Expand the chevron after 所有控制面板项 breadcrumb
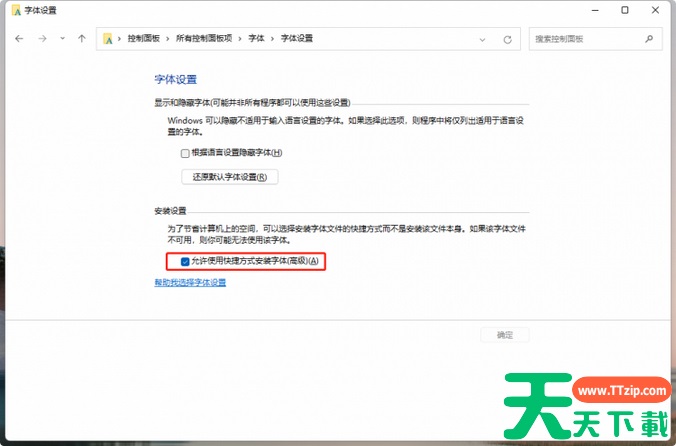676x446 pixels. 242,38
